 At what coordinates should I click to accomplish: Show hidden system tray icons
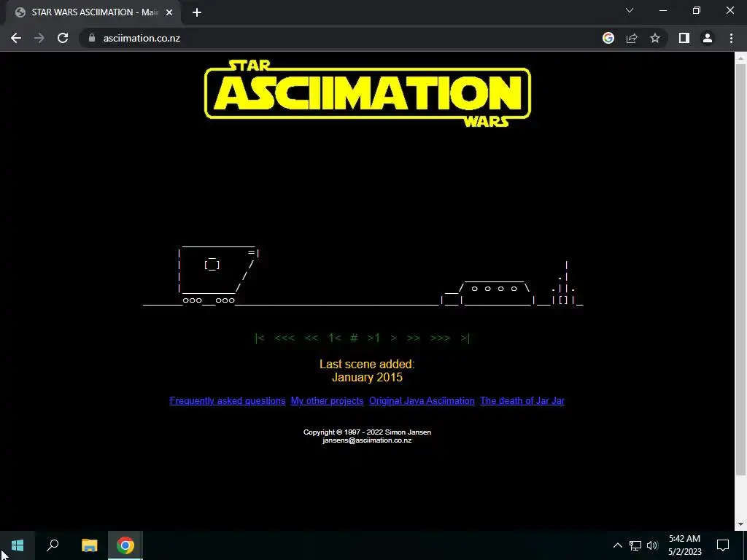(617, 545)
